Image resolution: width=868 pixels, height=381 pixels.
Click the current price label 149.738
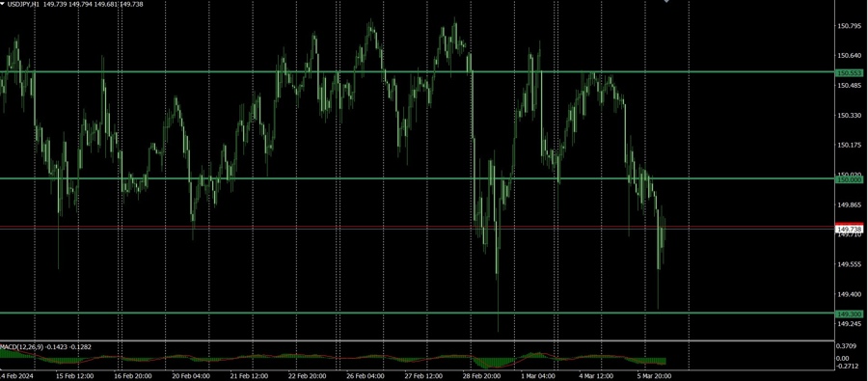pyautogui.click(x=849, y=229)
